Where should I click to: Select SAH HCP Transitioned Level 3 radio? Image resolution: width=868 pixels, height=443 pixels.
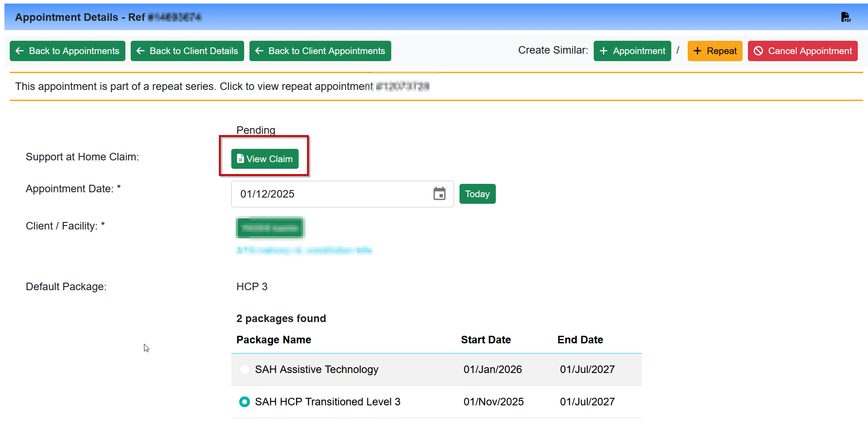(x=244, y=402)
